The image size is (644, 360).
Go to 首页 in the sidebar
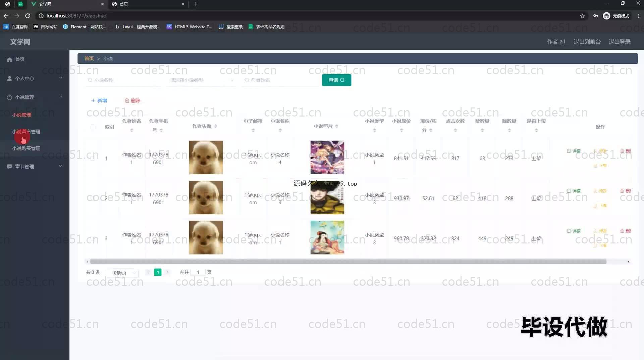tap(20, 59)
